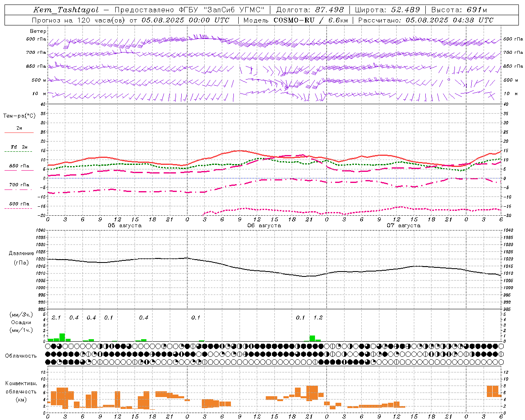Click the "Td 2м" dew point legend entry

click(19, 147)
